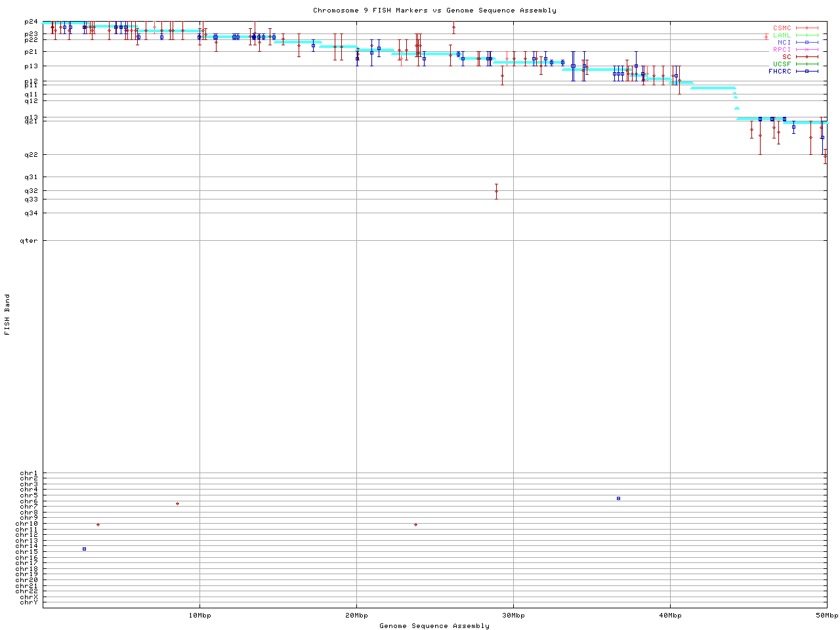Screen dimensions: 840x630
Task: Click the red outlier marker at band q32
Action: [x=496, y=191]
